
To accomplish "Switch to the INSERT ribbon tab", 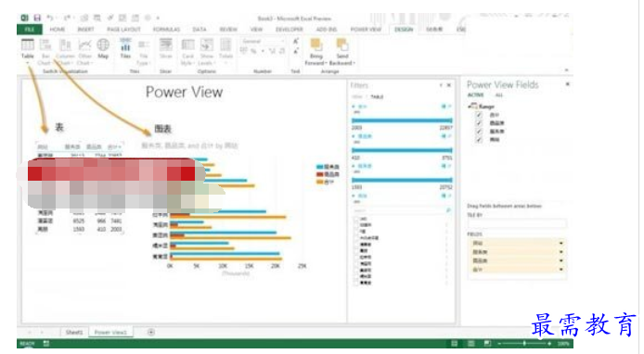I will click(86, 30).
